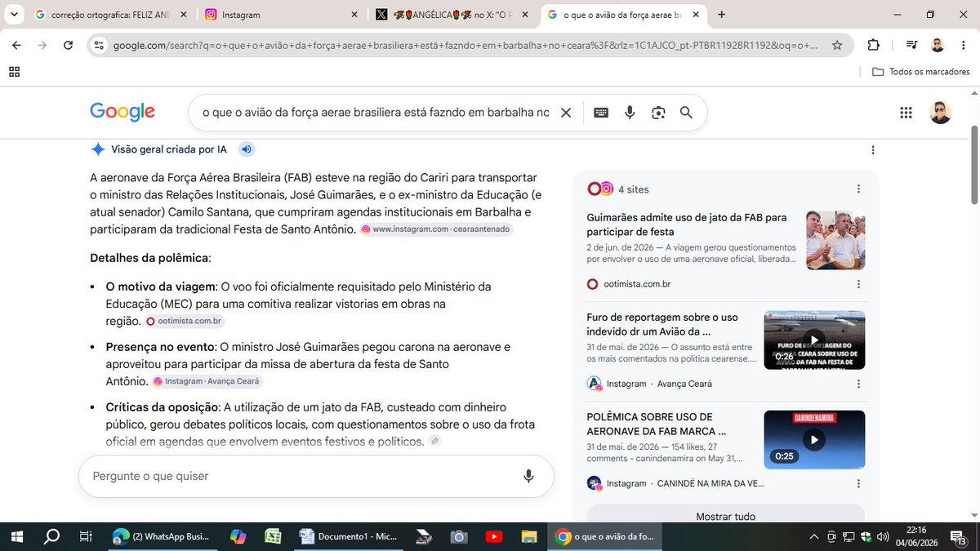
Task: Open the volume control in system tray
Action: (x=881, y=536)
